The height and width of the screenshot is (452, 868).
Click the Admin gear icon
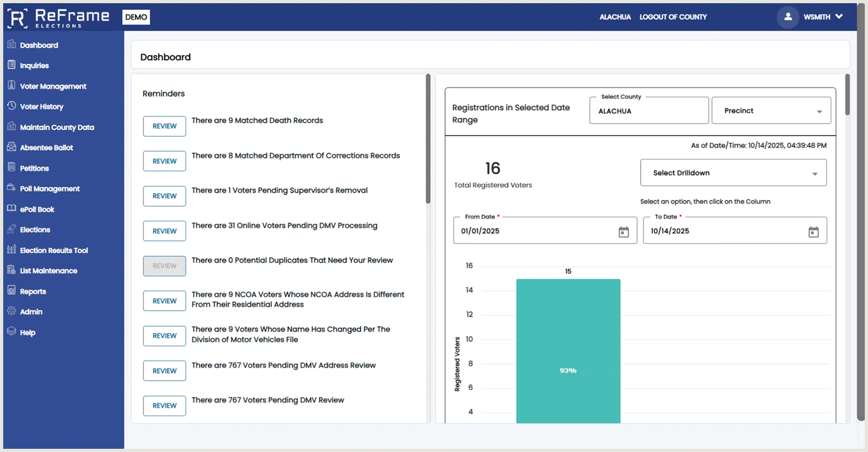[12, 311]
